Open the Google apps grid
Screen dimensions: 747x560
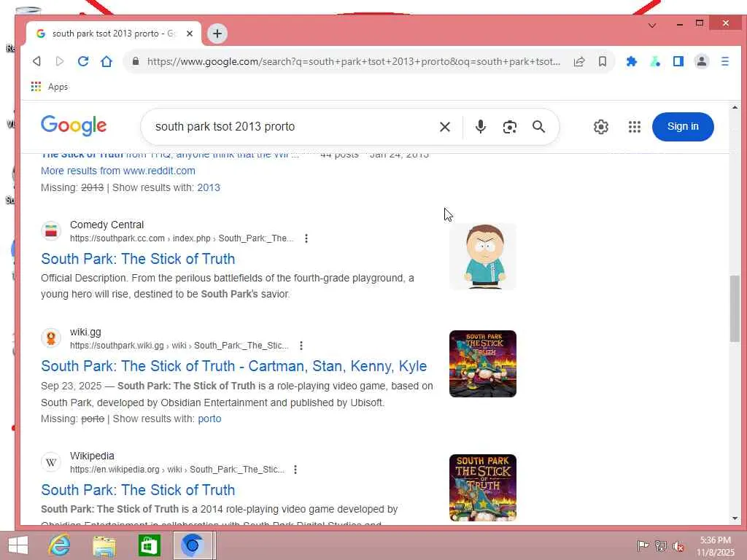tap(635, 127)
